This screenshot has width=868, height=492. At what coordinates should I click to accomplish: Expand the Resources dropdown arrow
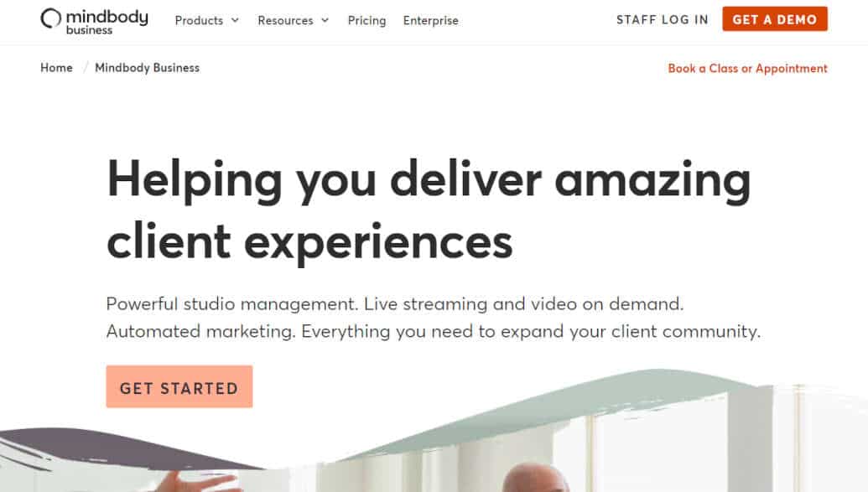(x=325, y=20)
